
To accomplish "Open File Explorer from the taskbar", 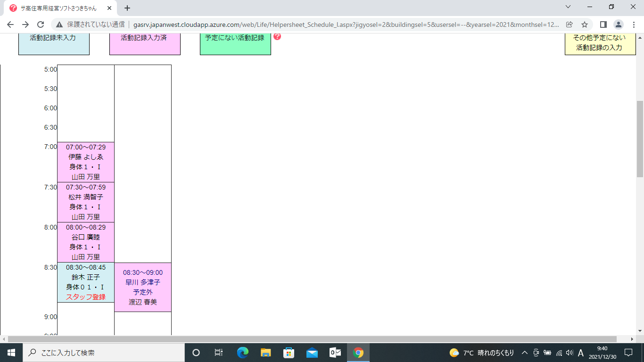I will pyautogui.click(x=266, y=353).
